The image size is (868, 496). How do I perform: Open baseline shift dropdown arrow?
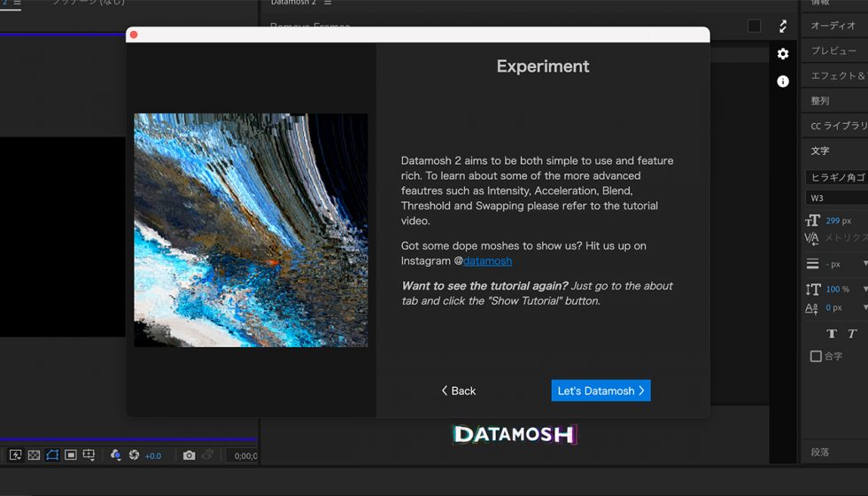point(865,307)
